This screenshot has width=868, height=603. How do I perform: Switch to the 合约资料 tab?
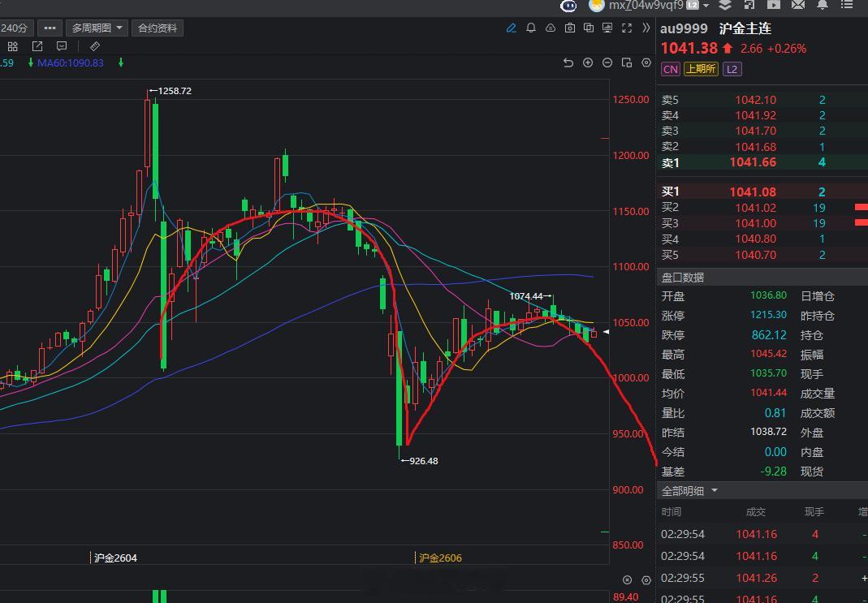point(158,27)
